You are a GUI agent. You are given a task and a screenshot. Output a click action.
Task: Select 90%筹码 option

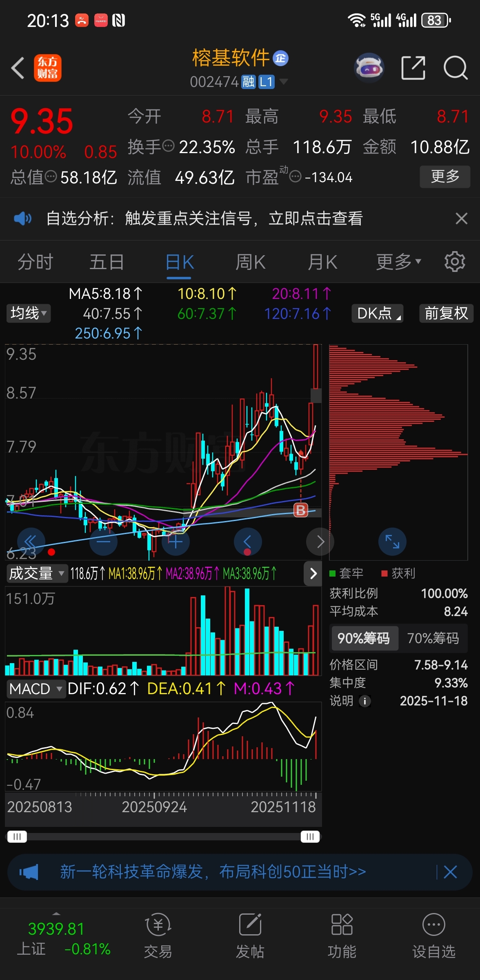pos(364,638)
